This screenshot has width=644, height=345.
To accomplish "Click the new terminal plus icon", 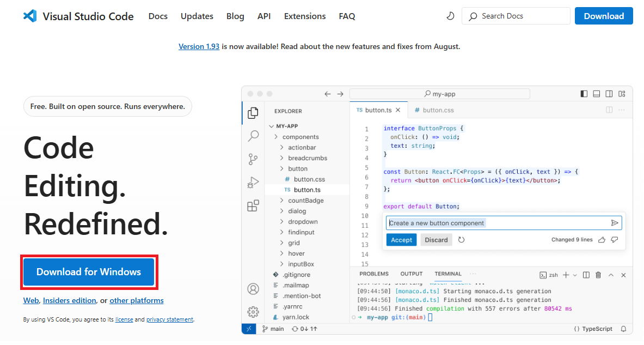I will [x=566, y=275].
